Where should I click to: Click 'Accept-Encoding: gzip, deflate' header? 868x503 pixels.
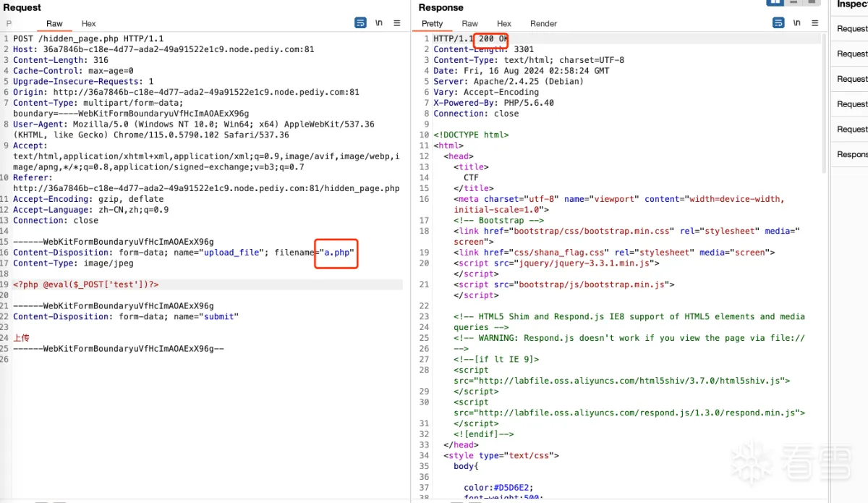point(88,199)
